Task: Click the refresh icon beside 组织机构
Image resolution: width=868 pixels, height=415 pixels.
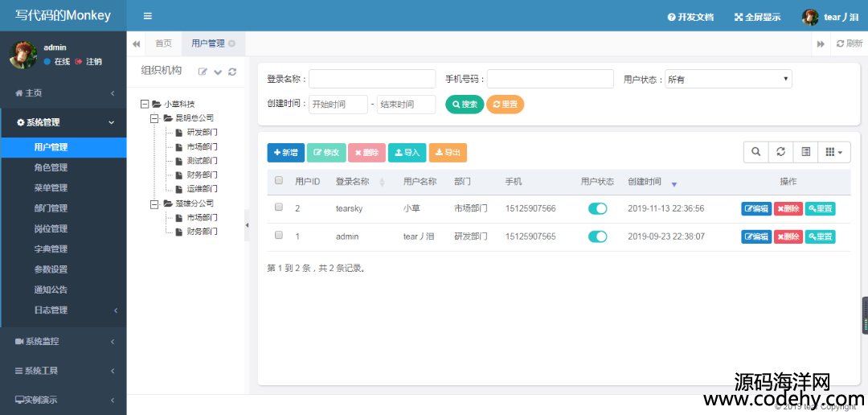Action: click(232, 72)
